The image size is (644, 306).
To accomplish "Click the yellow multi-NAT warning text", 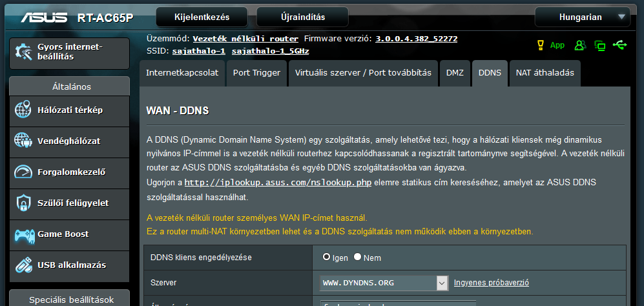I will point(340,231).
